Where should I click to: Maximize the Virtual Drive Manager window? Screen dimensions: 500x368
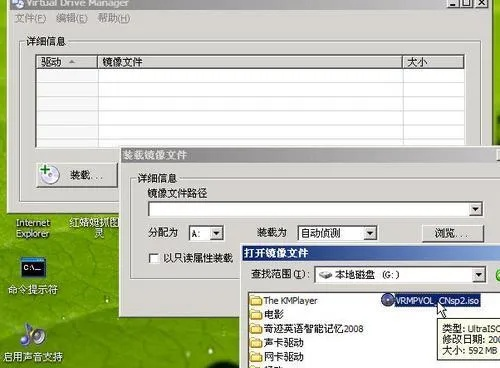click(467, 3)
